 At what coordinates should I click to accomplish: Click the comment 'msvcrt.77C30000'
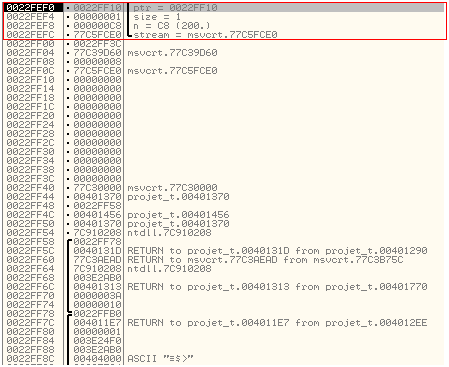click(x=172, y=188)
